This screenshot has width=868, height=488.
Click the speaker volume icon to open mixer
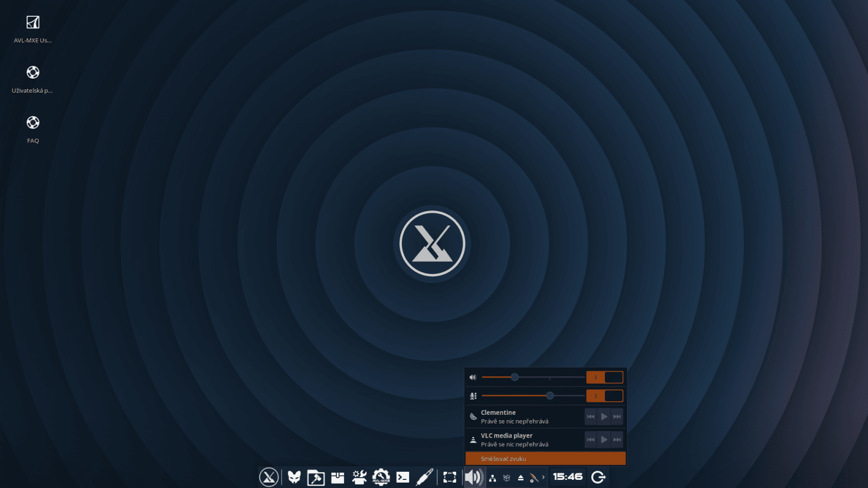coord(474,477)
